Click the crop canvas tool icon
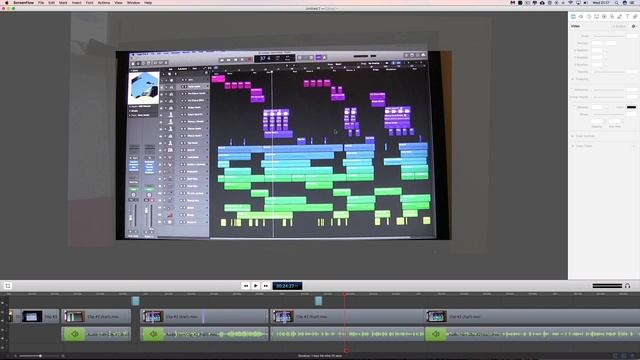Screen dimensions: 640x360 [8, 286]
